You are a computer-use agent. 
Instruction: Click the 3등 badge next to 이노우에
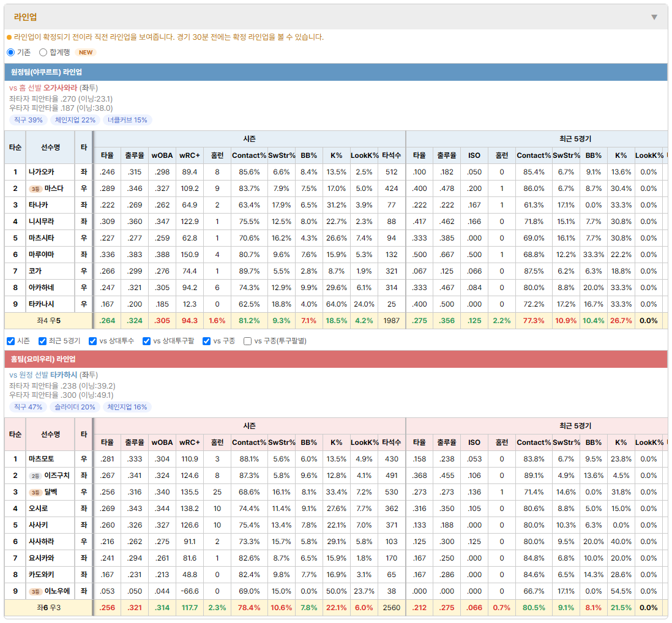click(x=35, y=592)
